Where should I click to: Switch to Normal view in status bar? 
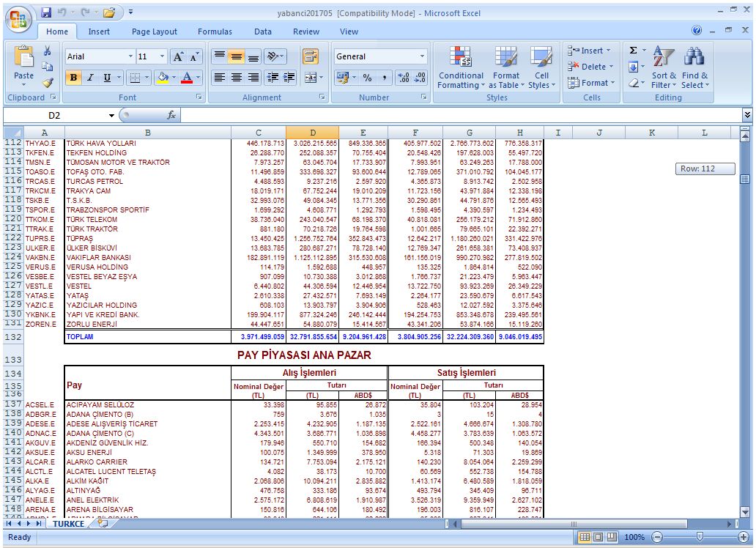pyautogui.click(x=585, y=537)
